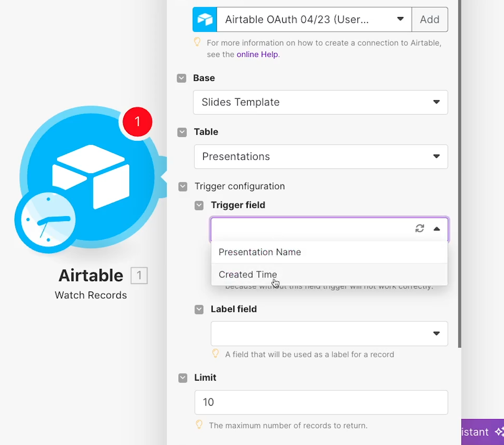Click the panel vertical scrollbar

coord(460,174)
